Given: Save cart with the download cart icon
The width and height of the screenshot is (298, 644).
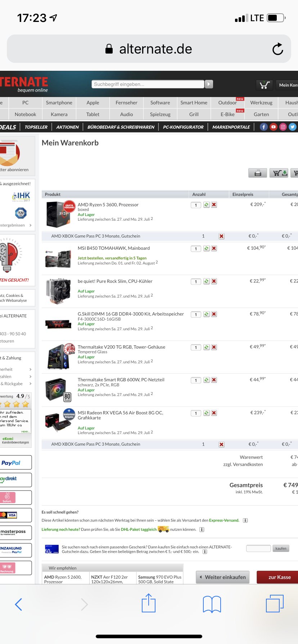Looking at the screenshot, I should click(x=279, y=173).
